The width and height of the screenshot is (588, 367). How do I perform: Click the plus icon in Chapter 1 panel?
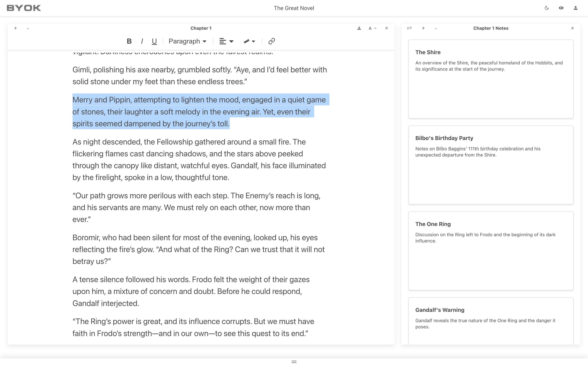15,28
